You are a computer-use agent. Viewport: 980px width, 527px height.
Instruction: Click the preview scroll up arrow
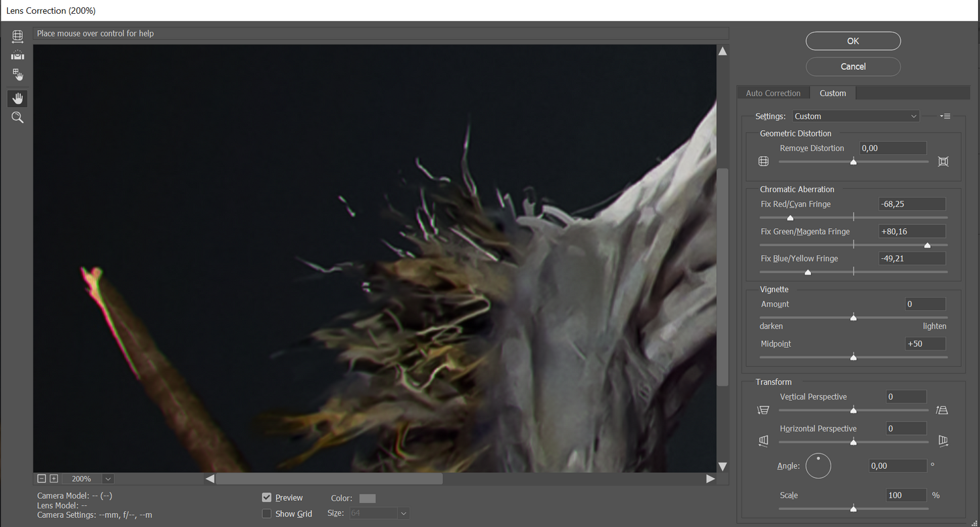723,51
